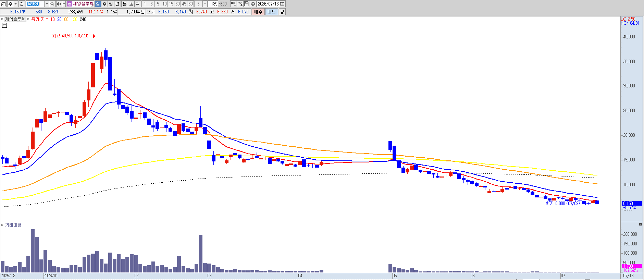This screenshot has height=280, width=644.
Task: Expand the stock code history dropdown arrow
Action: (47, 4)
